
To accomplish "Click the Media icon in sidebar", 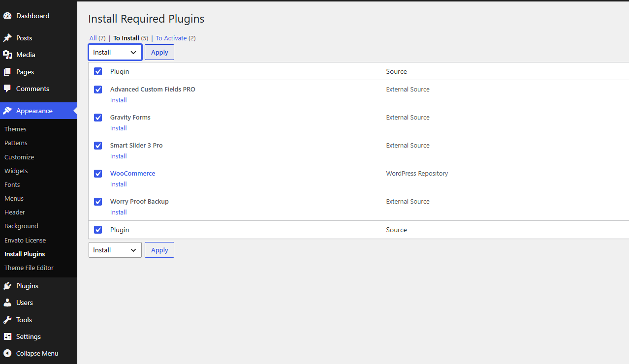I will click(x=7, y=55).
